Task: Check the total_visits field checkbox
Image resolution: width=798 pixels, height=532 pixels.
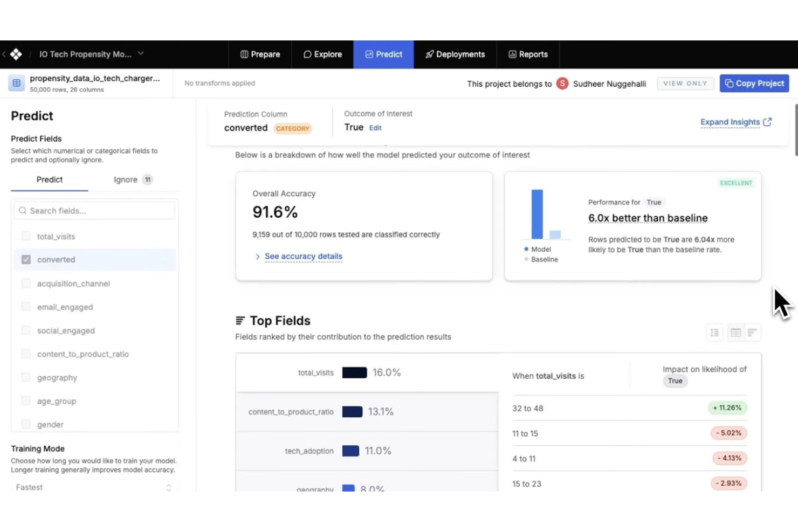Action: 26,236
